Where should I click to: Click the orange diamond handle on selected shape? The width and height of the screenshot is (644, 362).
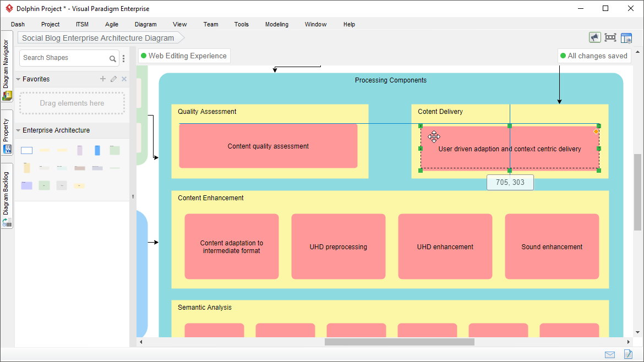point(596,131)
